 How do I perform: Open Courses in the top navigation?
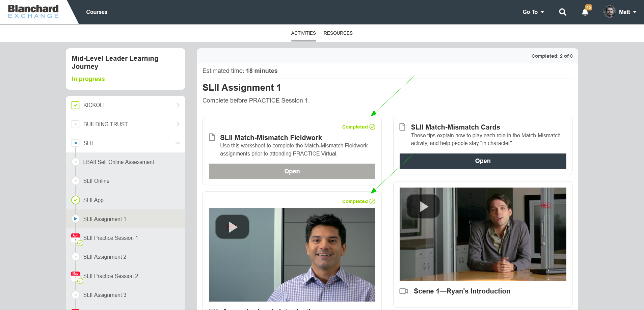97,12
